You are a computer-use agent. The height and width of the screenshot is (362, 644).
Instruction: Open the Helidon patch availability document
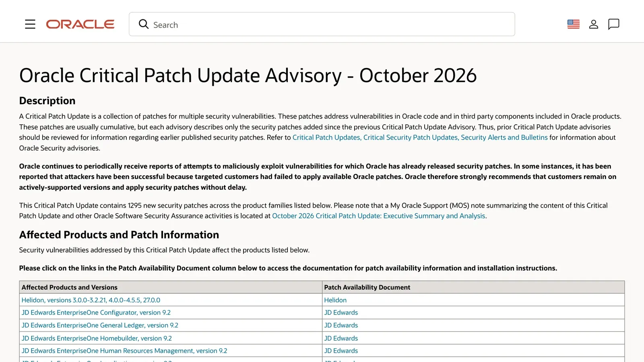pos(335,300)
